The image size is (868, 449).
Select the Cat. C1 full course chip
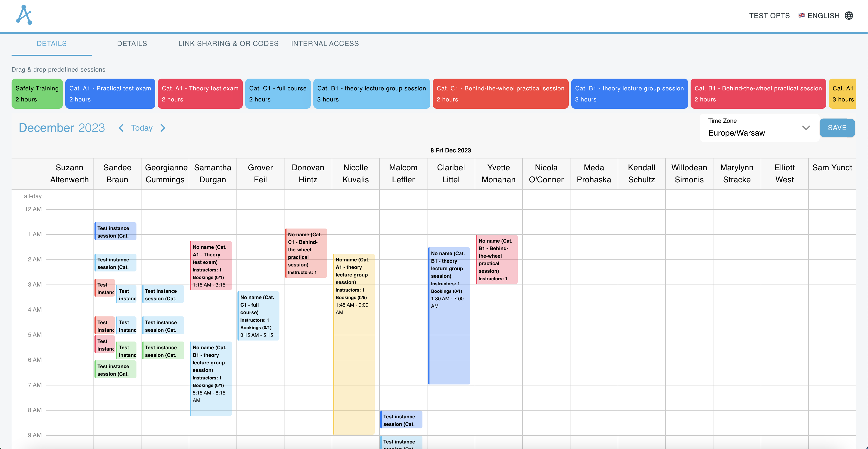coord(278,94)
